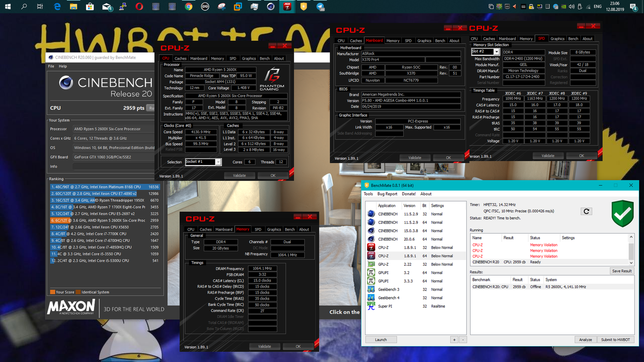The height and width of the screenshot is (362, 644).
Task: Select the CINEBENCH R20: CPU 2959 cb results row
Action: [x=552, y=287]
